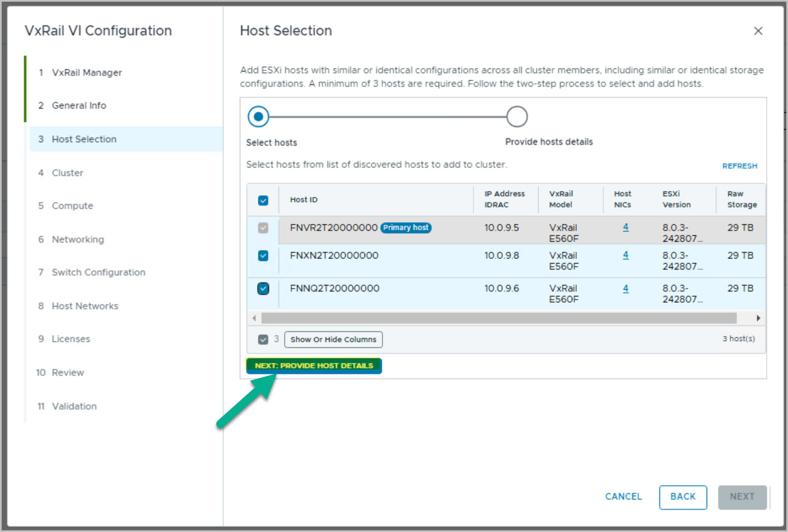Uncheck host FNNQ2T20000000 checkbox

pos(263,289)
